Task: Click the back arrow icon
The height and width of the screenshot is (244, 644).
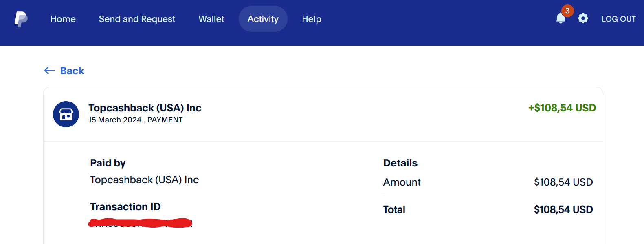Action: 50,71
